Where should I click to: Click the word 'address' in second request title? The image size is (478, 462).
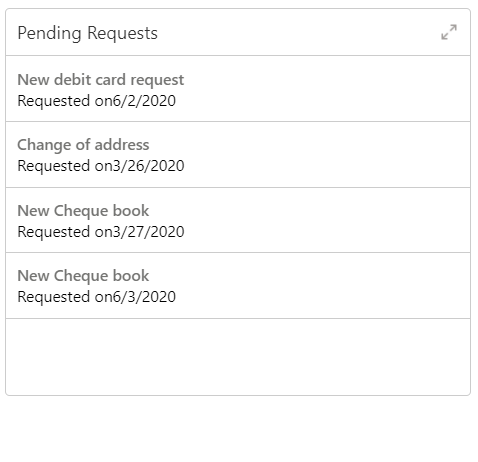click(x=122, y=145)
